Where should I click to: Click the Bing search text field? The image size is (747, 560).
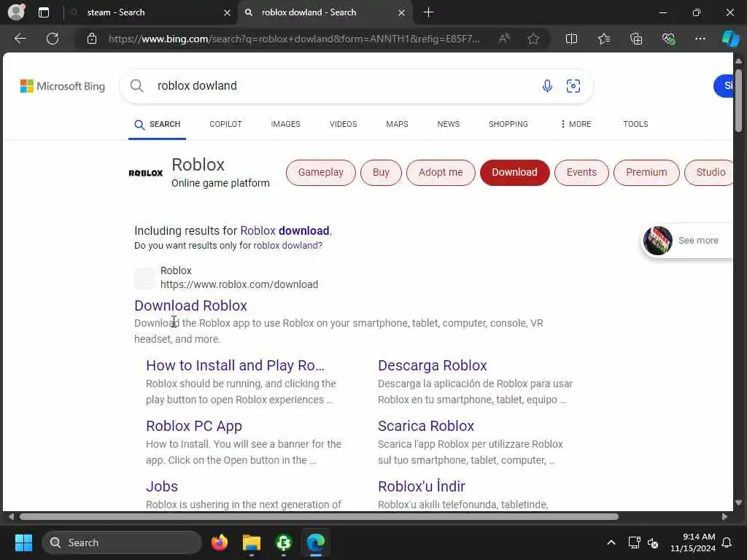pos(343,86)
